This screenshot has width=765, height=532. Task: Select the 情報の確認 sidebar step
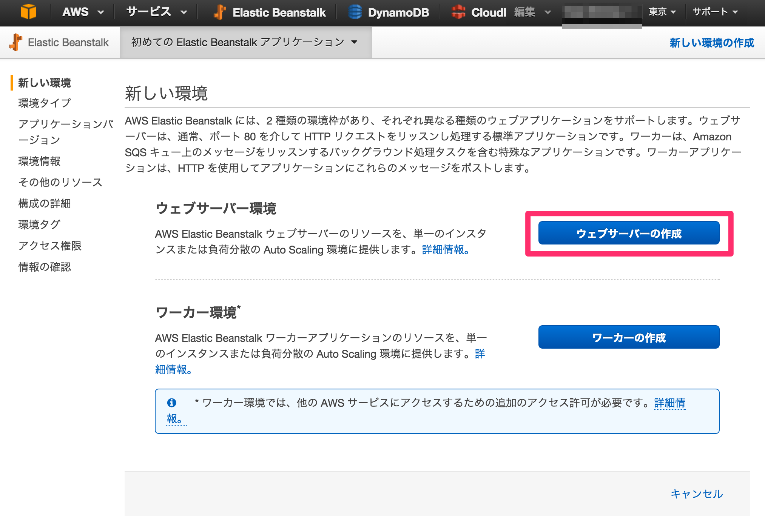pos(45,267)
